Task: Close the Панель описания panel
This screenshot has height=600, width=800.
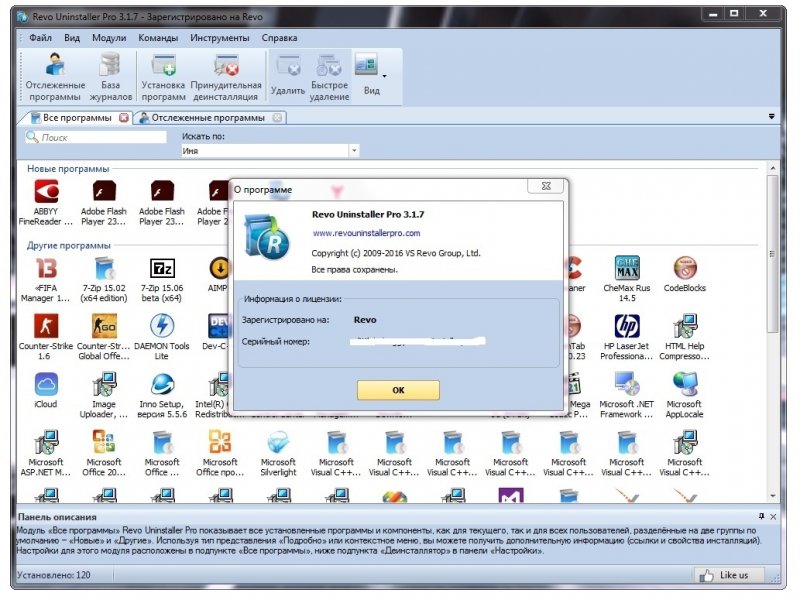Action: pyautogui.click(x=773, y=516)
